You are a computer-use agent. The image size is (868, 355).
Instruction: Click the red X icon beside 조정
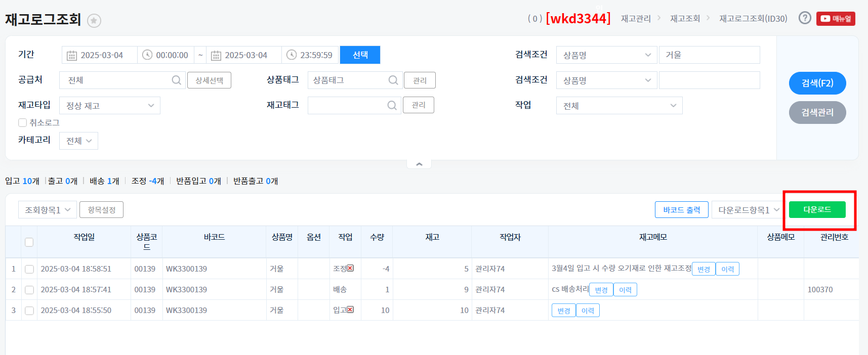[x=350, y=268]
